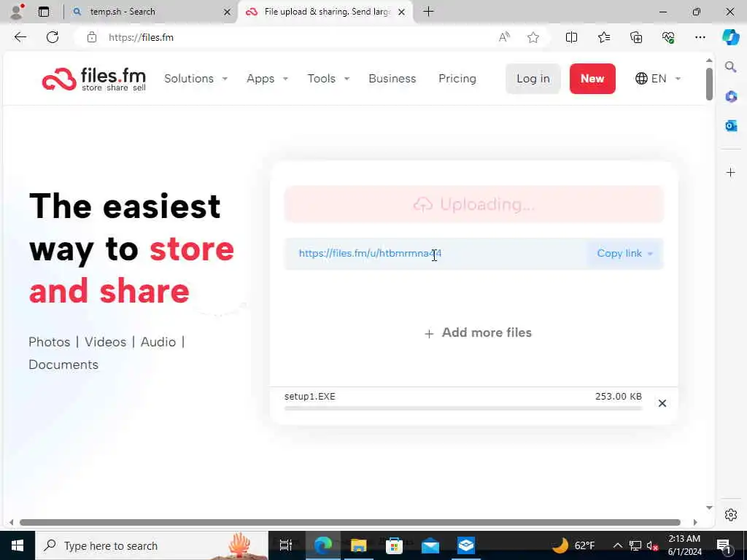
Task: Go back with the browser back arrow
Action: point(20,37)
